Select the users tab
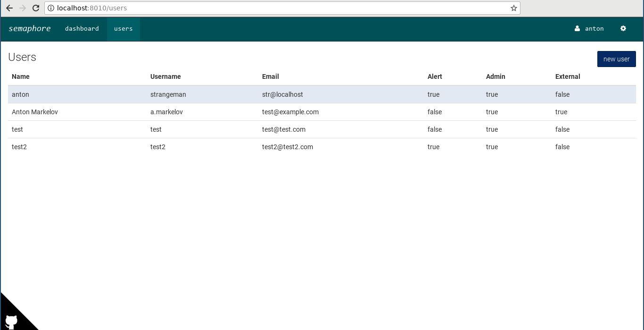Screen dimensions: 644x330 [123, 29]
